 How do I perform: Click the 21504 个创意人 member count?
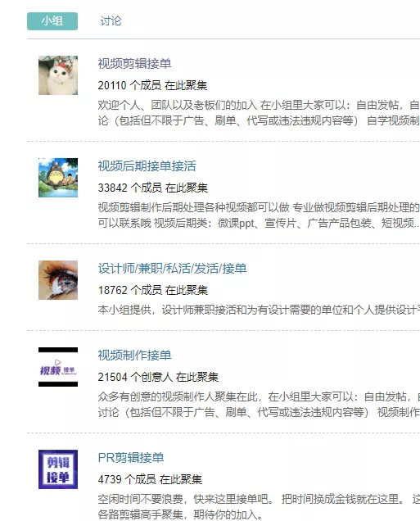coord(135,377)
